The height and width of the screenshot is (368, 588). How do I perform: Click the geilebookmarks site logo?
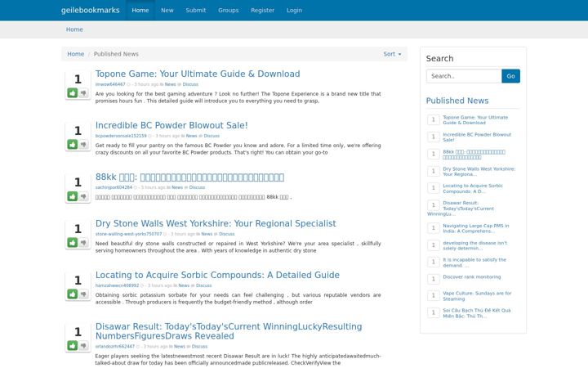pos(91,10)
